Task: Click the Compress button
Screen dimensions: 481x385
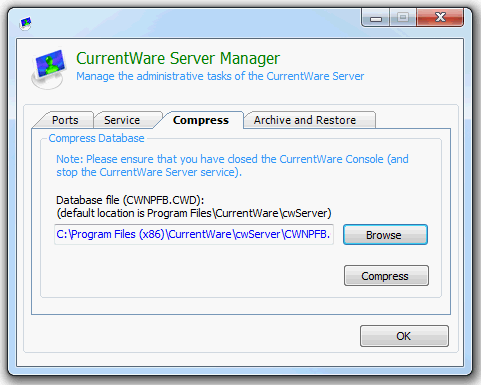Action: point(386,276)
